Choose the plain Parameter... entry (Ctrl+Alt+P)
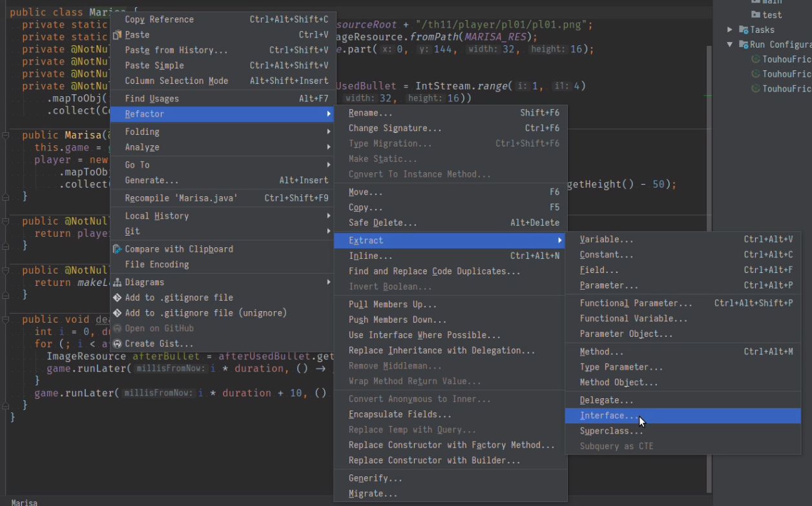The width and height of the screenshot is (812, 506). [x=683, y=285]
